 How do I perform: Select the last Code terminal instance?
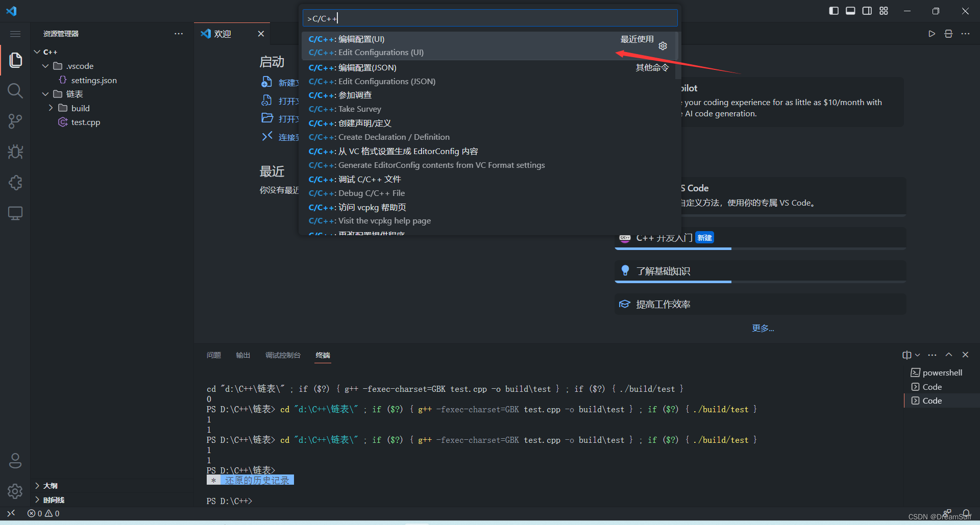pos(942,401)
